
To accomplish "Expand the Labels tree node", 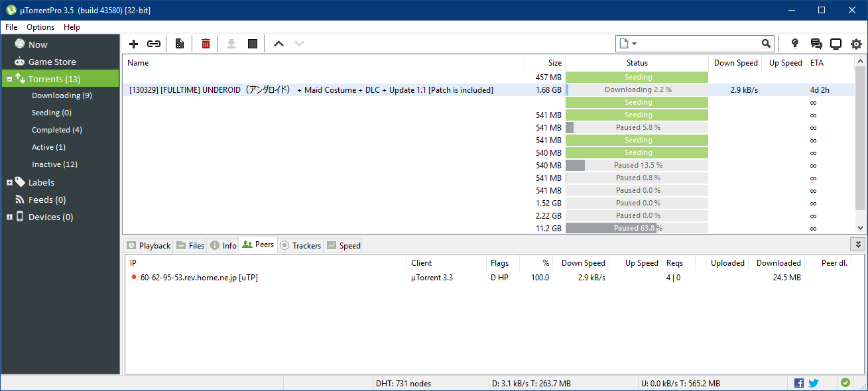I will pyautogui.click(x=9, y=182).
